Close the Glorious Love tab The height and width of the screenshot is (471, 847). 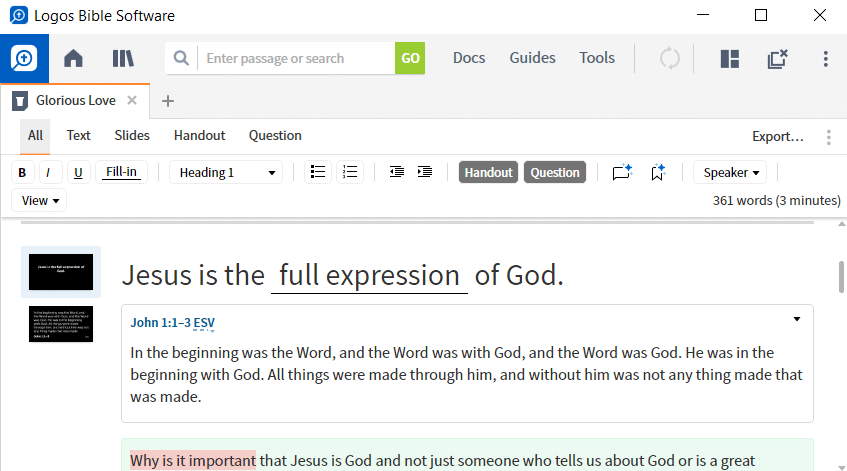click(x=132, y=100)
